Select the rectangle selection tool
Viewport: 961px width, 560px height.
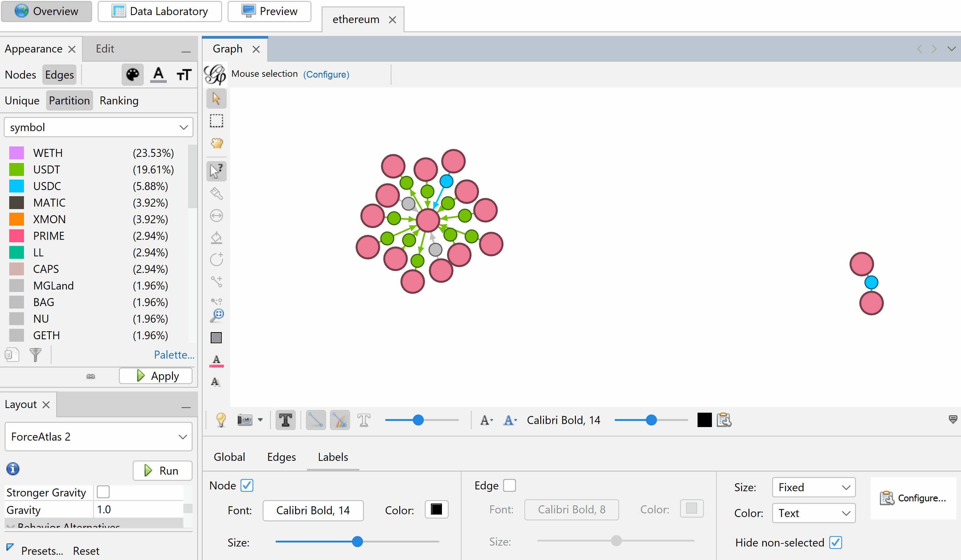tap(216, 121)
